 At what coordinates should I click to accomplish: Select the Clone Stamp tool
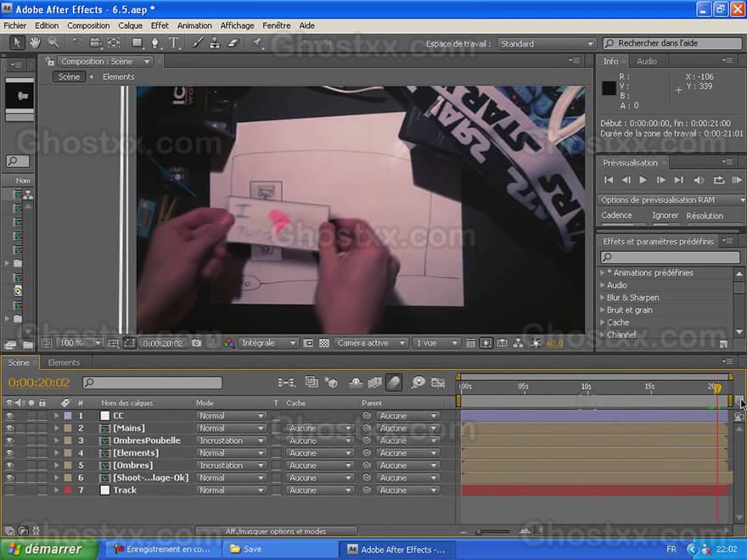215,43
